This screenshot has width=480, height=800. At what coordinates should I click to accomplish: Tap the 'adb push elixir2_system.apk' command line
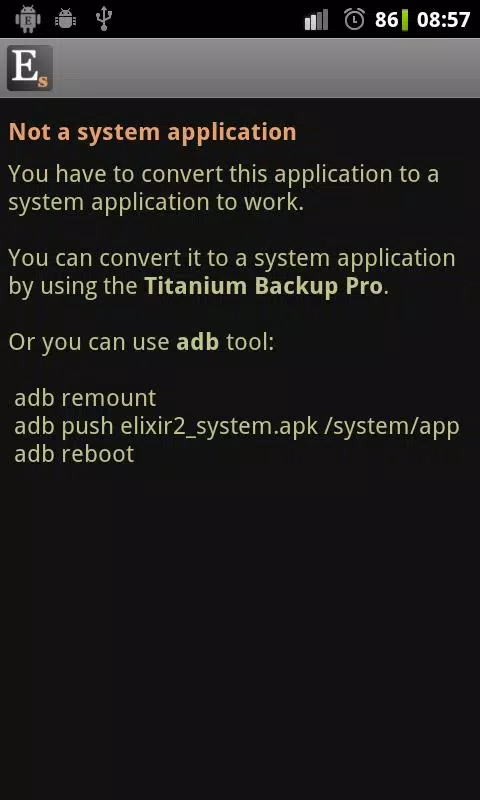(x=237, y=427)
